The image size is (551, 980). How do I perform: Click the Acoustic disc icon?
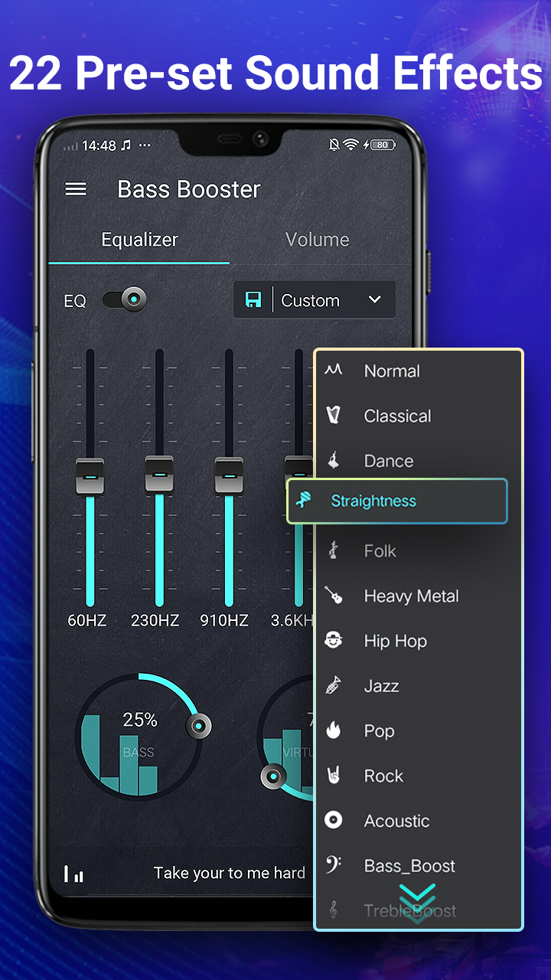pos(333,821)
